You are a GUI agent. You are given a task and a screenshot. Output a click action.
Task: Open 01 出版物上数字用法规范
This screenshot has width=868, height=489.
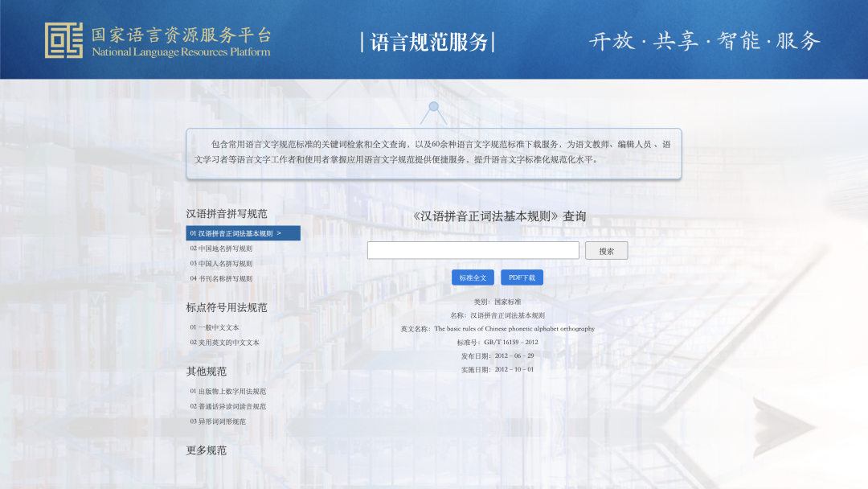tap(227, 392)
